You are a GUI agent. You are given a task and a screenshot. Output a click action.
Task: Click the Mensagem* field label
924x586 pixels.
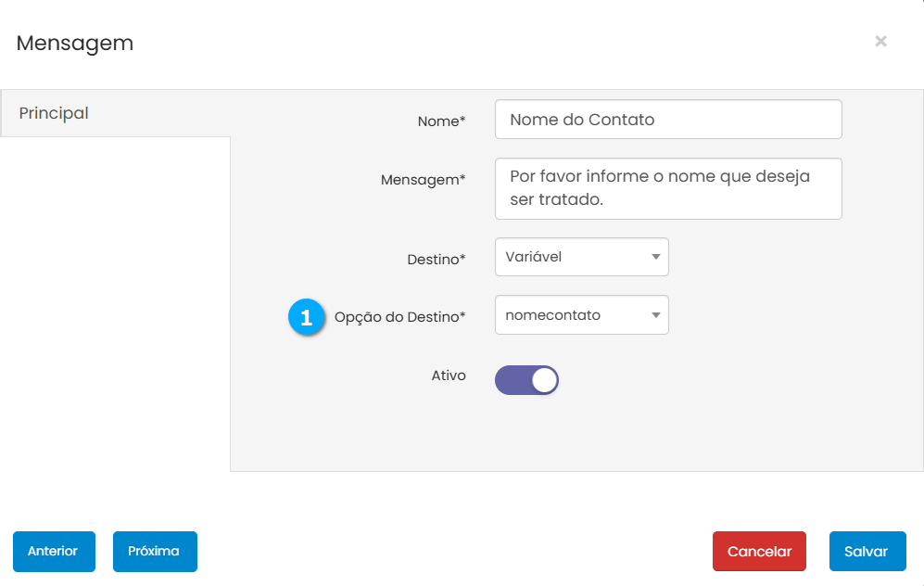pos(423,180)
